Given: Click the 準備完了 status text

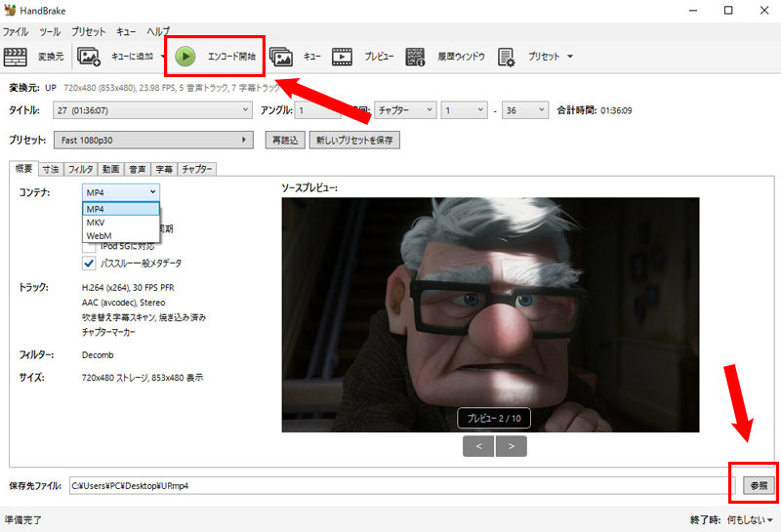Looking at the screenshot, I should tap(22, 520).
